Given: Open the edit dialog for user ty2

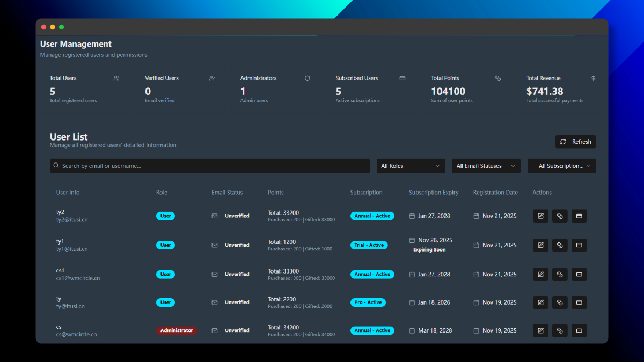Looking at the screenshot, I should (x=540, y=216).
